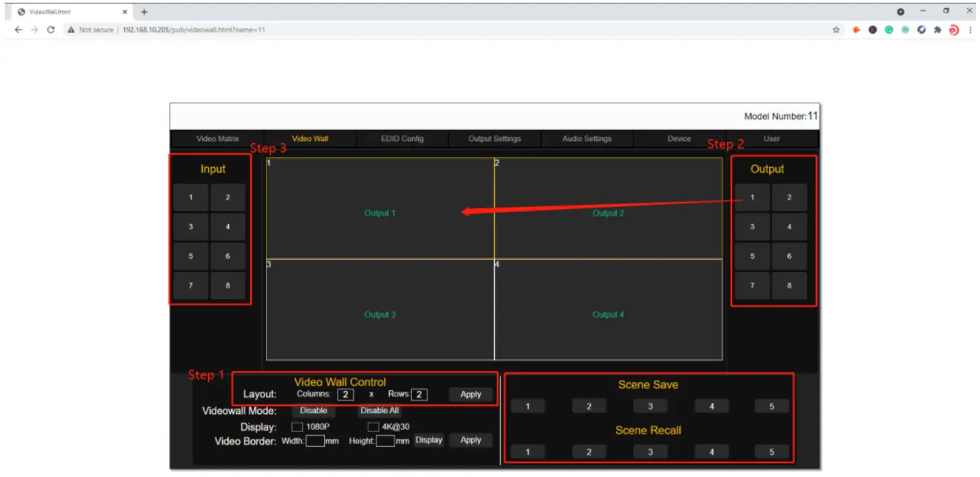
Task: Select Input 2 button
Action: 228,198
